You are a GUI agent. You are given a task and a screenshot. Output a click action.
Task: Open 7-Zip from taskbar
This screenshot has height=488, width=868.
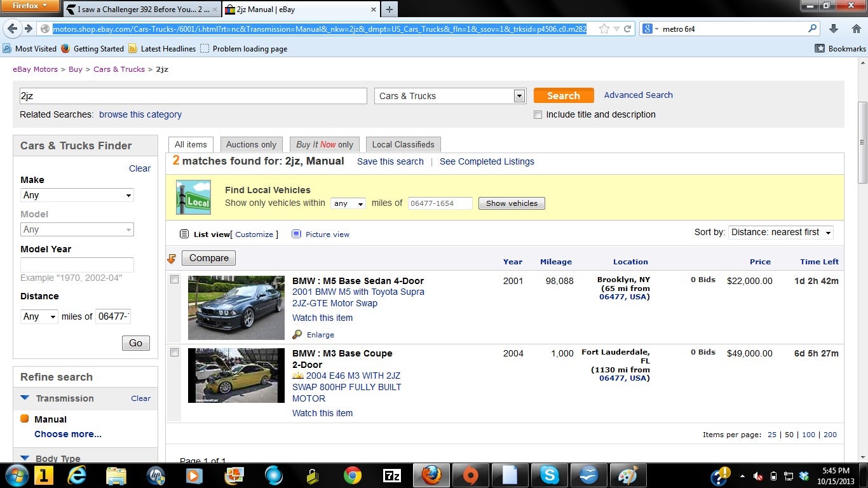(392, 475)
